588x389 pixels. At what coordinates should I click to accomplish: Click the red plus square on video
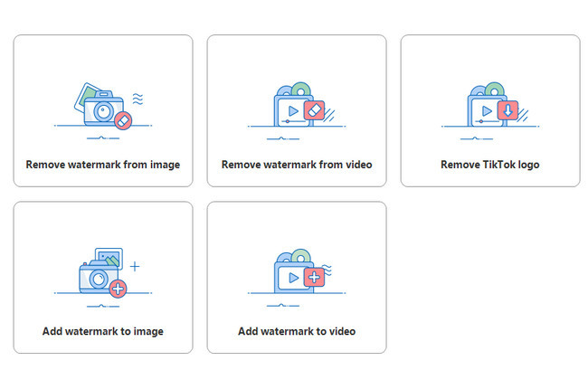[314, 277]
